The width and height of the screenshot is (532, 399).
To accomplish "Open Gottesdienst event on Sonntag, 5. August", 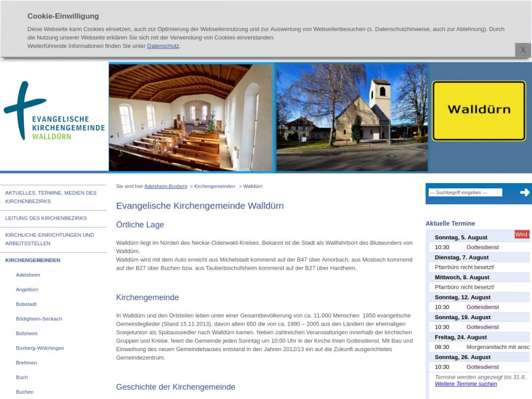I will pyautogui.click(x=483, y=247).
